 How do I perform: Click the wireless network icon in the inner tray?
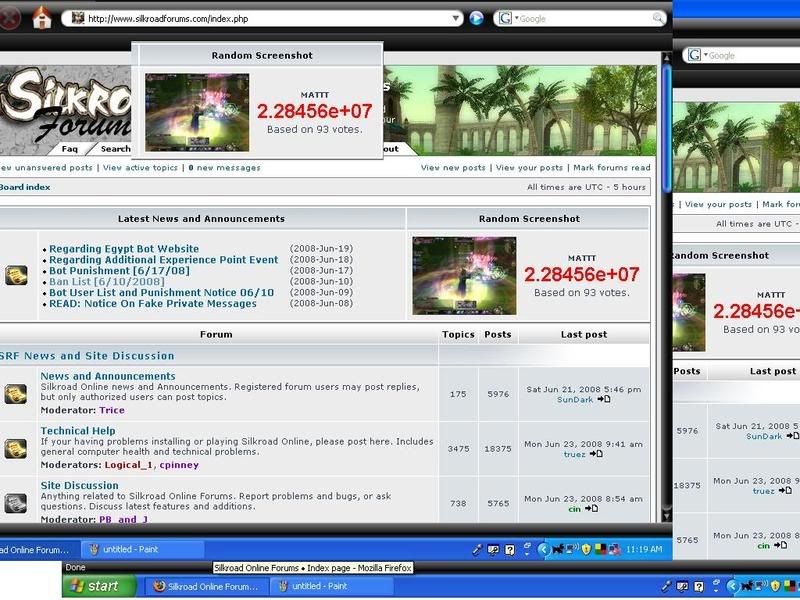tap(571, 549)
